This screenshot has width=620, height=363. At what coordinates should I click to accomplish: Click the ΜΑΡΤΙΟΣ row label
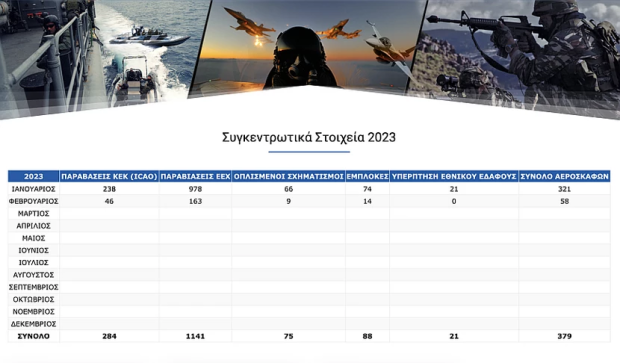[x=34, y=214]
